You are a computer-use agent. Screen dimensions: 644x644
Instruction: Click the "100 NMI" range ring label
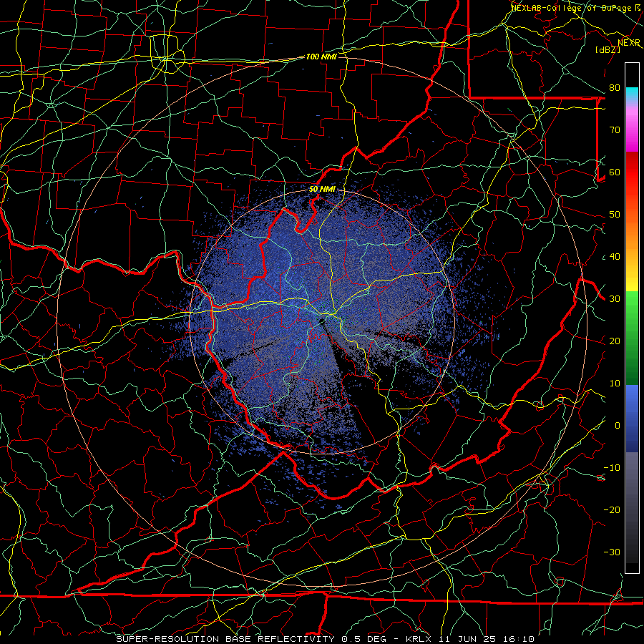click(321, 57)
